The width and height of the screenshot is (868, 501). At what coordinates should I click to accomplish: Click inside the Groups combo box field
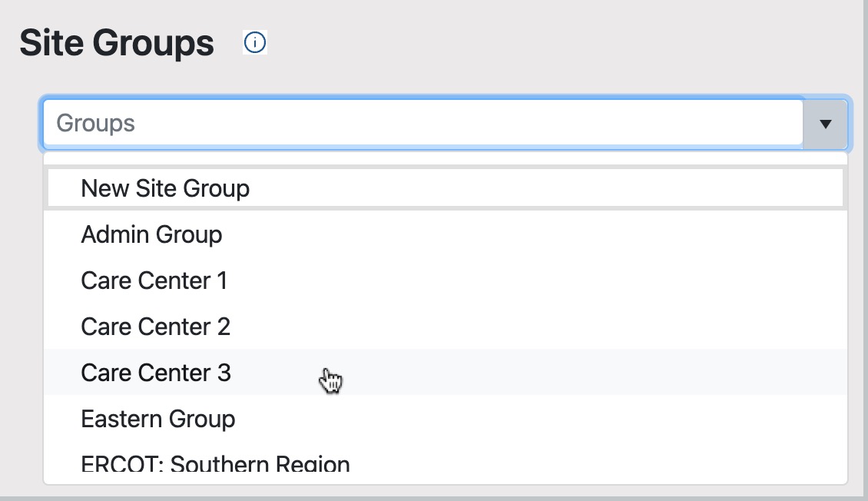pyautogui.click(x=384, y=124)
